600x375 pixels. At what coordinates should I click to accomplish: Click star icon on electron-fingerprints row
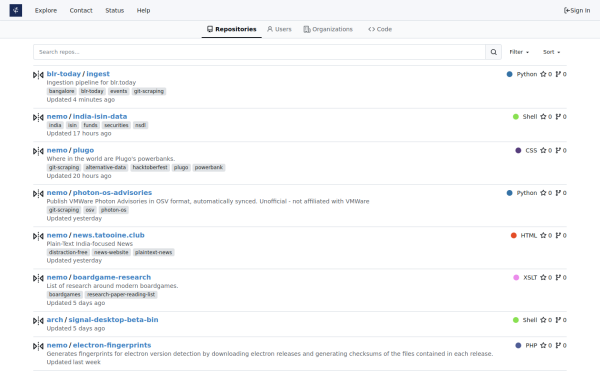(x=543, y=346)
